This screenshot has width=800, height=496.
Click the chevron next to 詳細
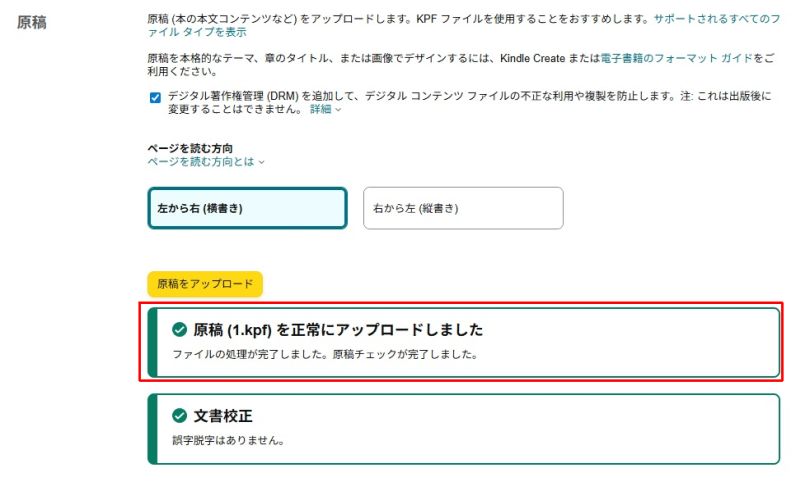(338, 110)
